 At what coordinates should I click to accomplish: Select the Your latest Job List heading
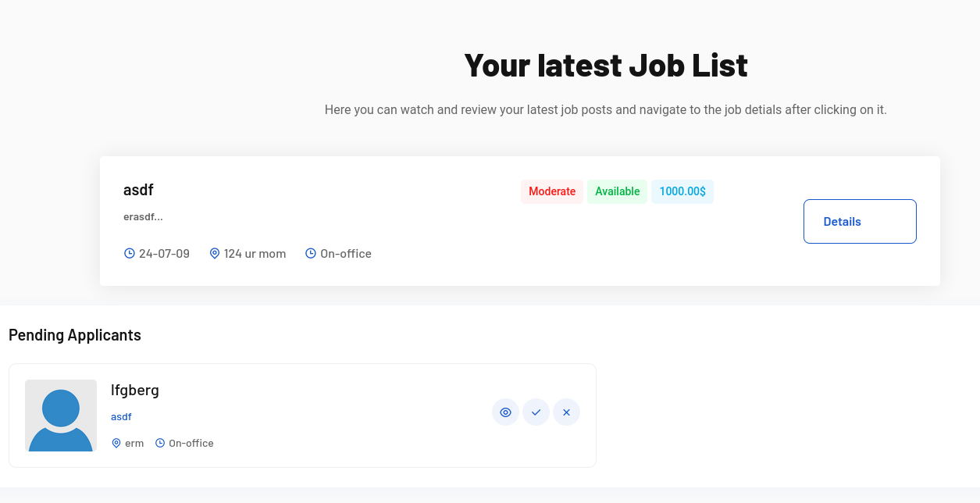605,66
